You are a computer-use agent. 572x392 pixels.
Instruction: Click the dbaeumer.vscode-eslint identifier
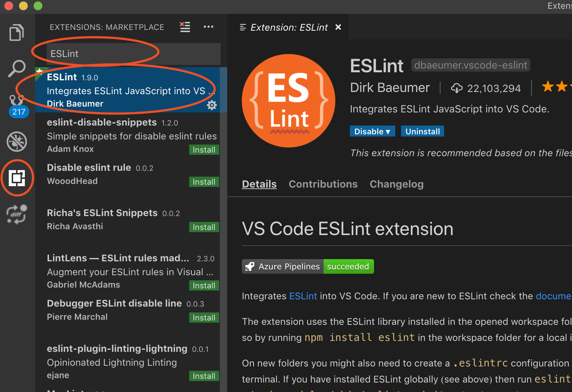pos(471,65)
